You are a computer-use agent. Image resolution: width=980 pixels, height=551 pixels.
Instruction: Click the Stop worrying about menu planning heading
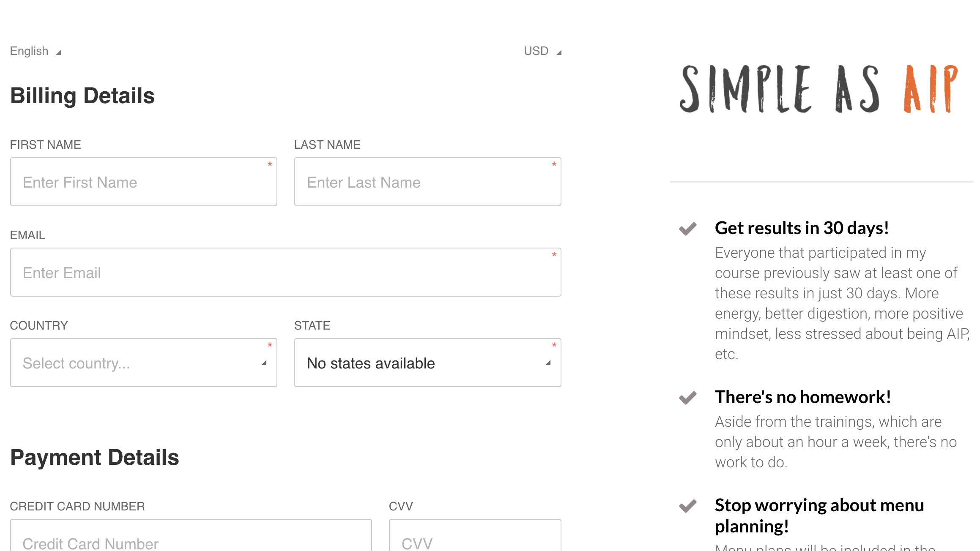[819, 516]
